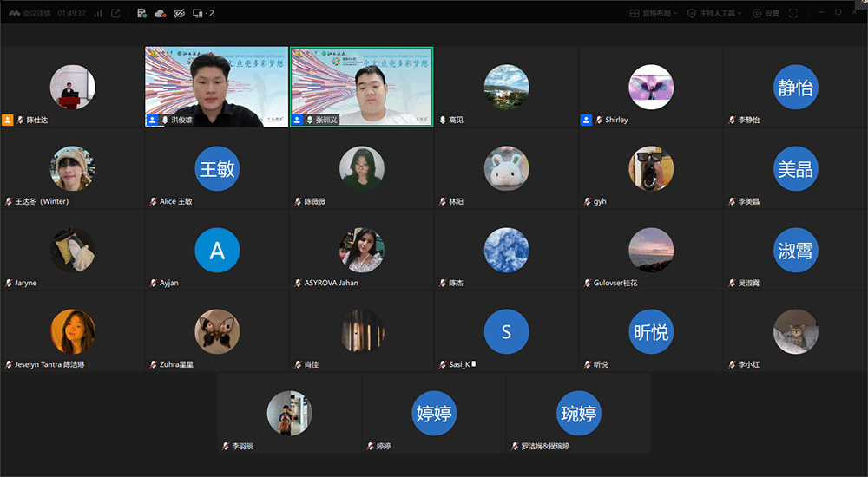Click the microphone icon next to 张训义
Image resolution: width=868 pixels, height=477 pixels.
[310, 120]
